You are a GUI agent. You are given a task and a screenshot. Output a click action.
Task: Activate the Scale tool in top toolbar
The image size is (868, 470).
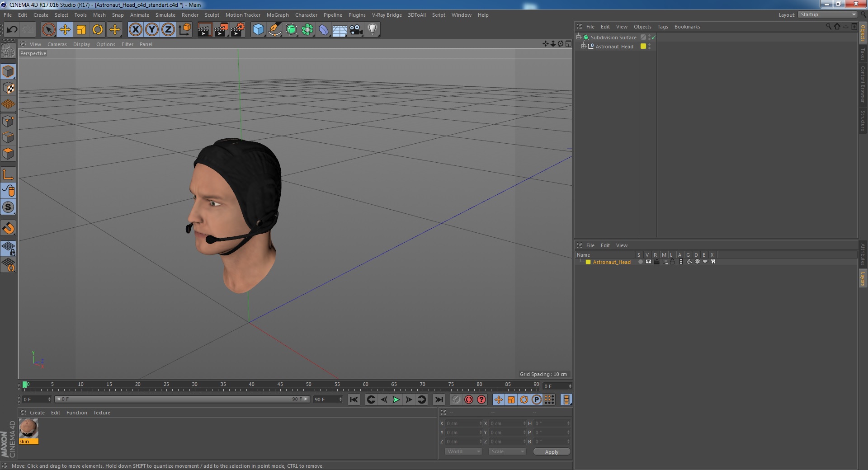click(81, 30)
